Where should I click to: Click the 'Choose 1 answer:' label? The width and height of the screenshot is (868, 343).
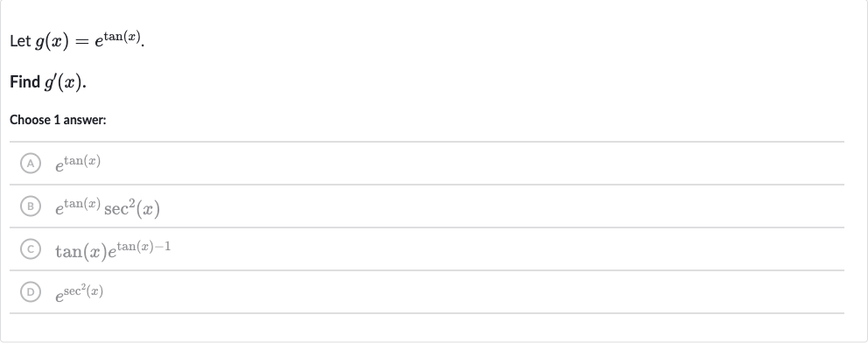[x=58, y=120]
